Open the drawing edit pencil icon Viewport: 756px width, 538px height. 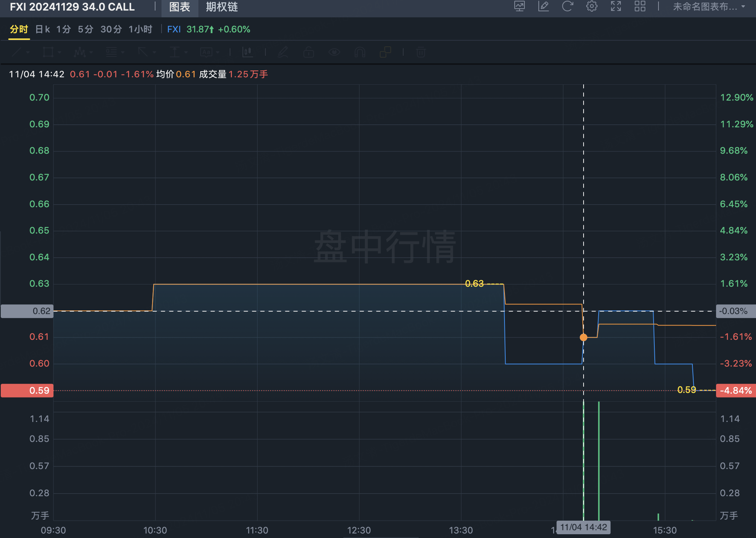point(543,6)
